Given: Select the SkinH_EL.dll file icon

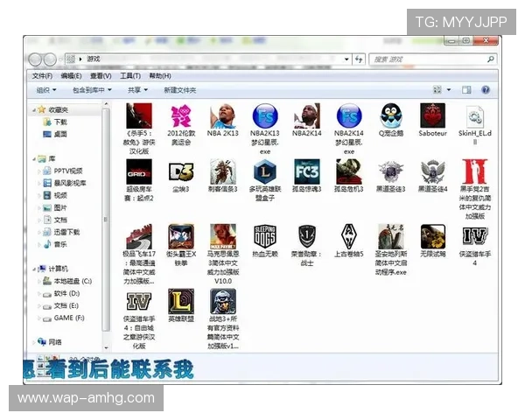Looking at the screenshot, I should [475, 116].
